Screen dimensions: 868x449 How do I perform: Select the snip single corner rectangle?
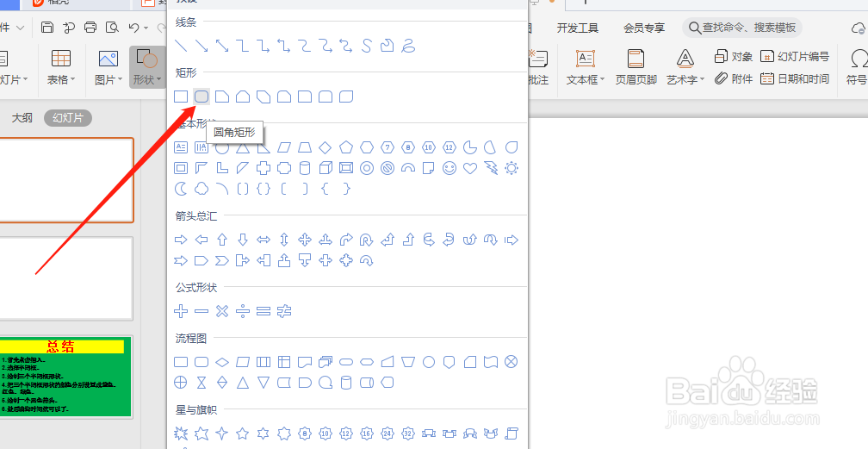tap(222, 97)
